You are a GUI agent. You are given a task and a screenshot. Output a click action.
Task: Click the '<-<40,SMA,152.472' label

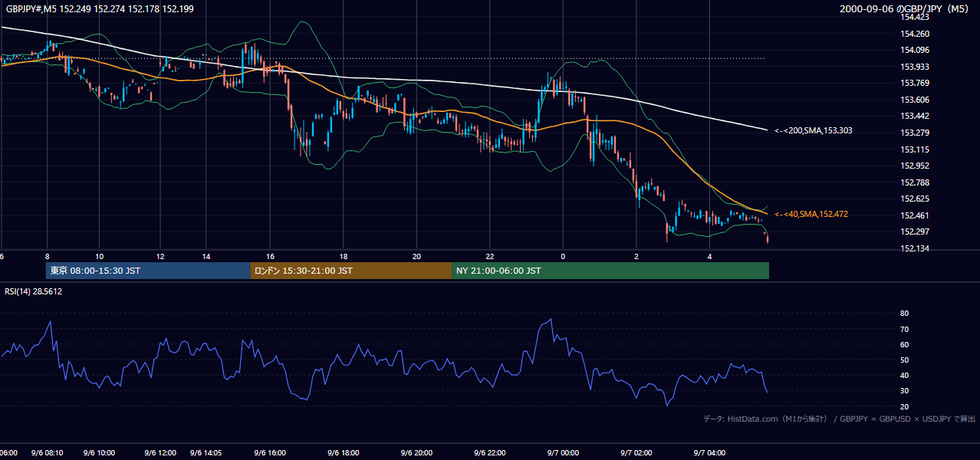811,214
